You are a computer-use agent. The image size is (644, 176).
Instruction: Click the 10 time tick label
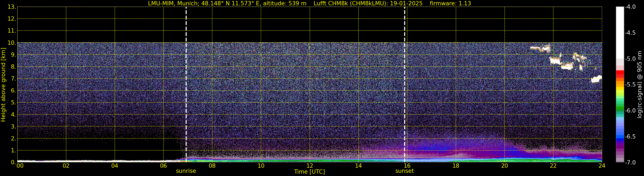tap(261, 166)
